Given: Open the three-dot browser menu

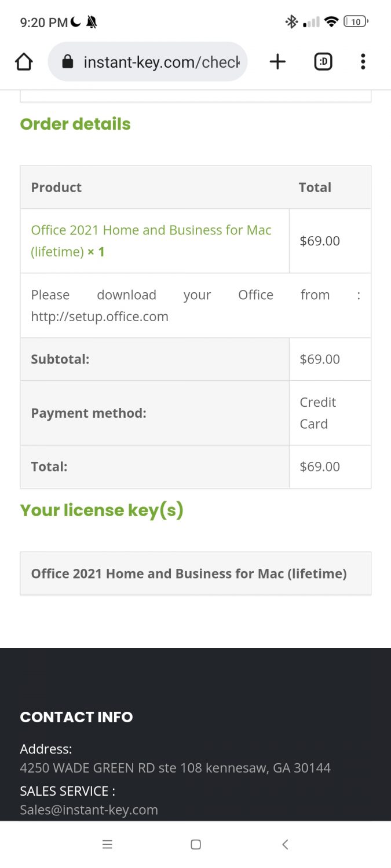Looking at the screenshot, I should [x=363, y=62].
